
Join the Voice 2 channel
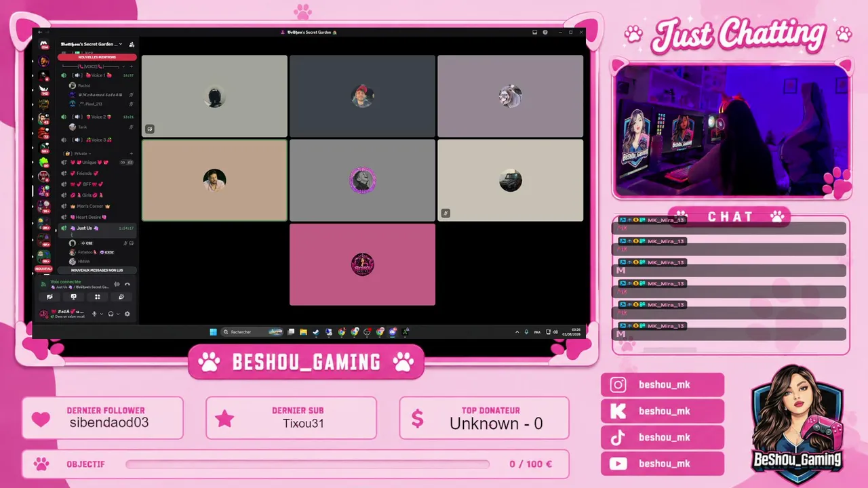pos(97,117)
